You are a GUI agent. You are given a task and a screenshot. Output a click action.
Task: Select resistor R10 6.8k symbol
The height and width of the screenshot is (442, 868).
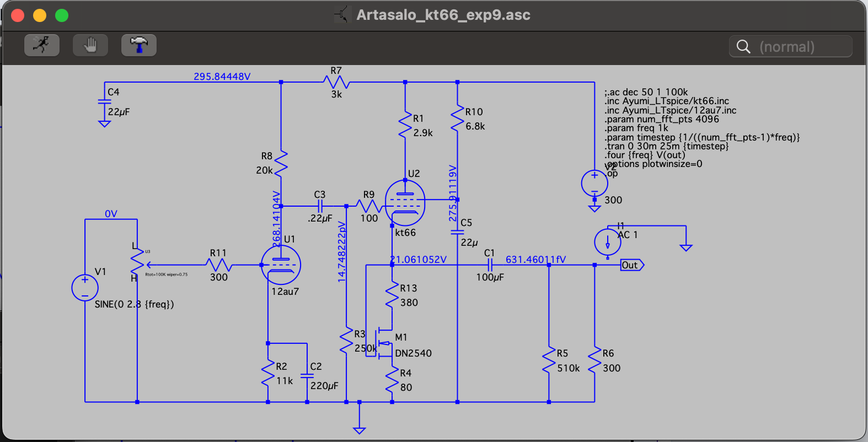[457, 118]
